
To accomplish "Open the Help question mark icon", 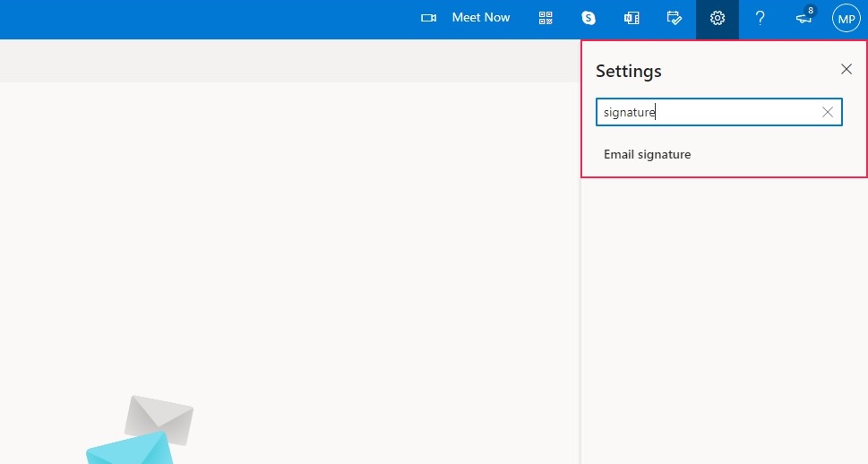I will pos(760,18).
